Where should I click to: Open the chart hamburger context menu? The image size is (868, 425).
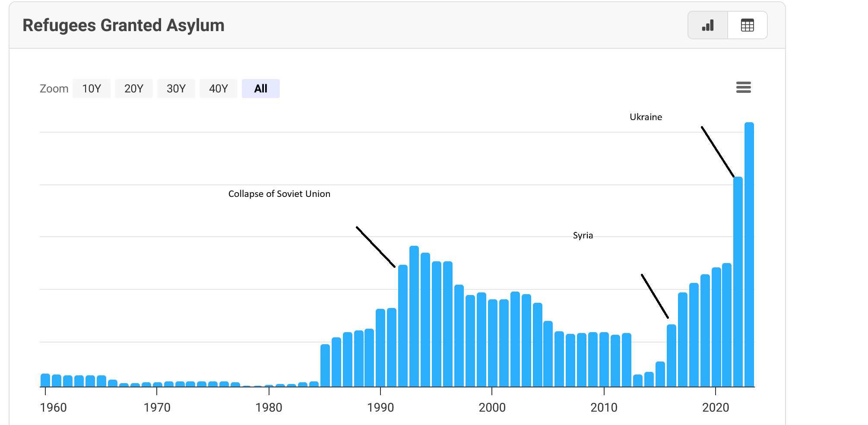pyautogui.click(x=744, y=87)
